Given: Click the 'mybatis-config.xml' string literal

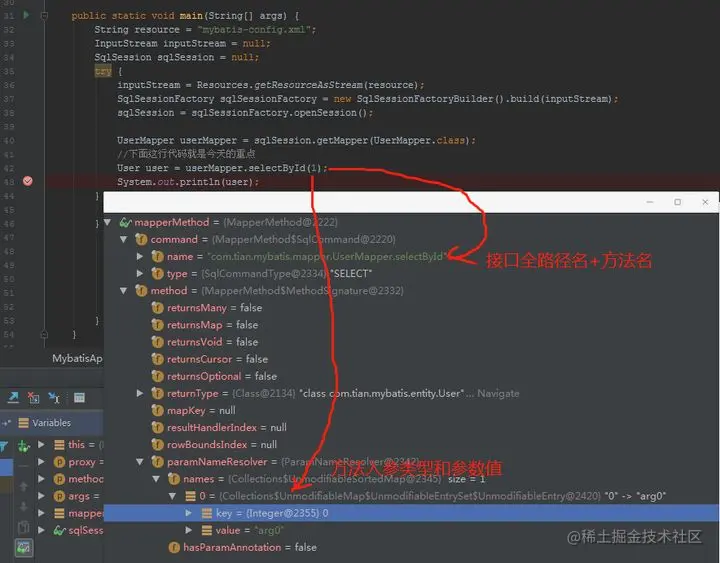Looking at the screenshot, I should [x=254, y=29].
